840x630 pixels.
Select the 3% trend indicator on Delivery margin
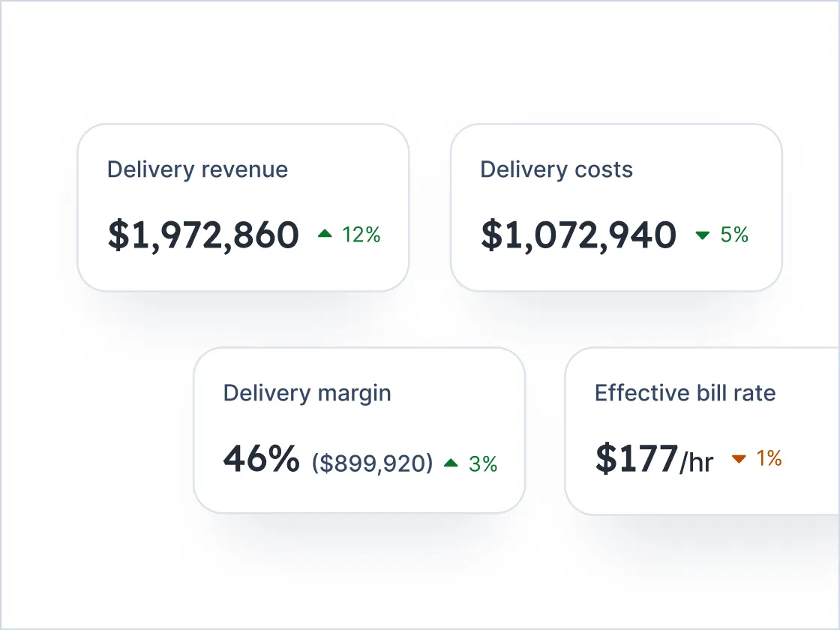(483, 465)
